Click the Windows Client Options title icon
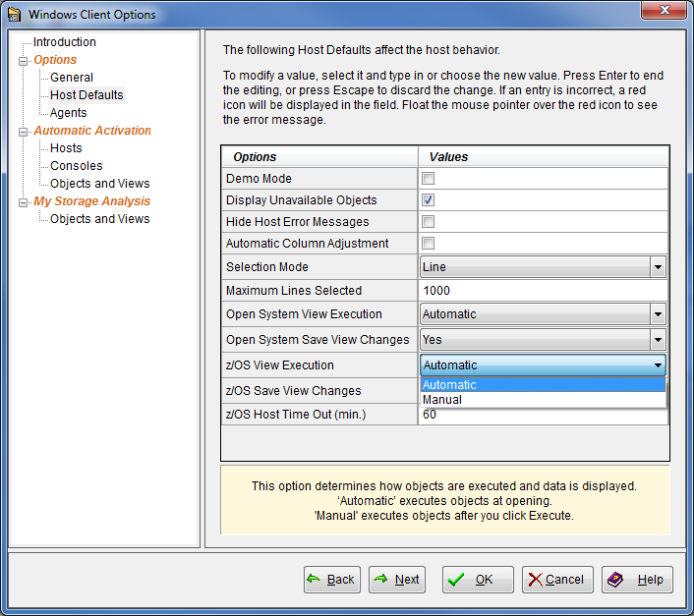Image resolution: width=694 pixels, height=616 pixels. tap(14, 14)
